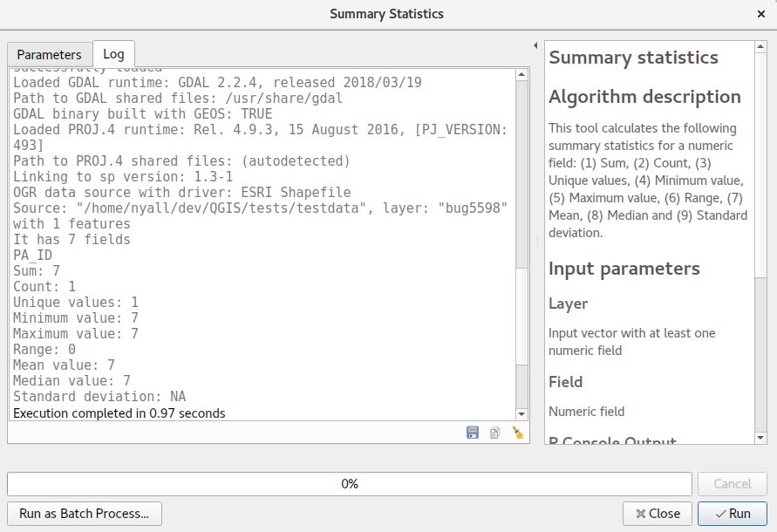
Task: Click 'GDAL binary built with GEOS' line
Action: (x=143, y=113)
